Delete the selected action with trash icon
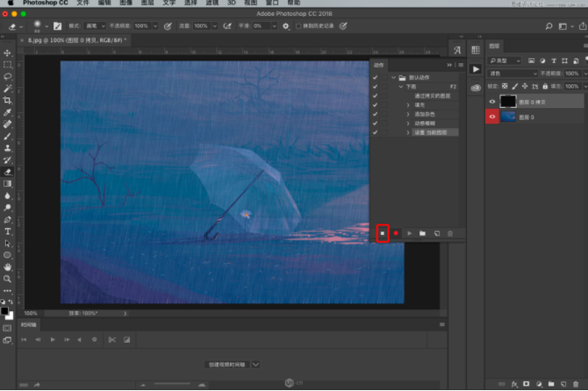The width and height of the screenshot is (588, 391). tap(450, 233)
